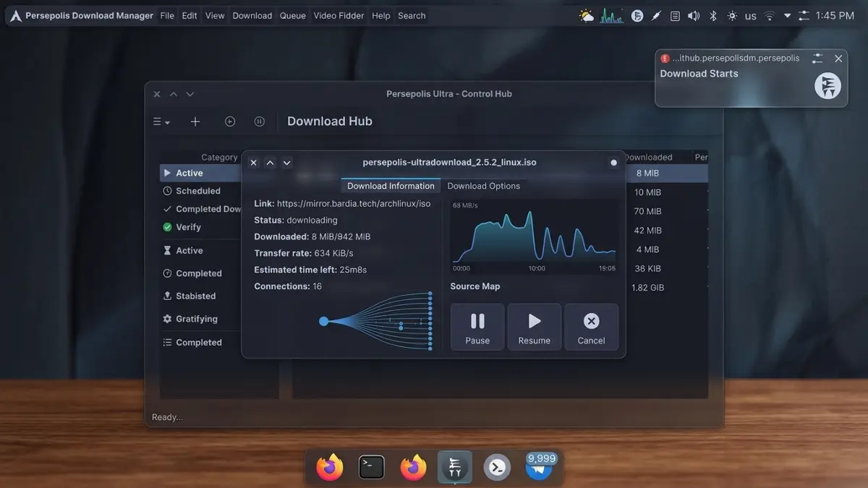Click the Ready... status bar text
The image size is (868, 488).
[x=167, y=417]
